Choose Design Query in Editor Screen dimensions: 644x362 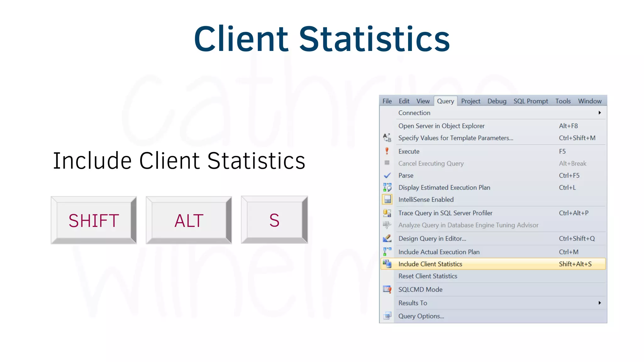click(493, 239)
